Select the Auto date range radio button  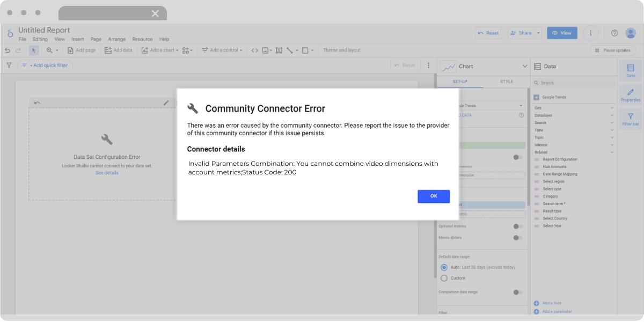tap(444, 267)
